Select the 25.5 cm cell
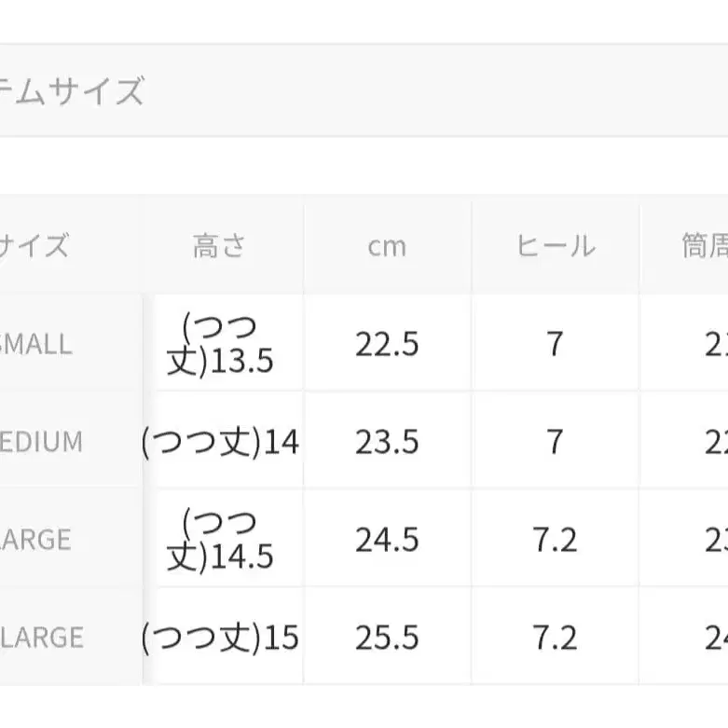The width and height of the screenshot is (728, 728). [387, 638]
